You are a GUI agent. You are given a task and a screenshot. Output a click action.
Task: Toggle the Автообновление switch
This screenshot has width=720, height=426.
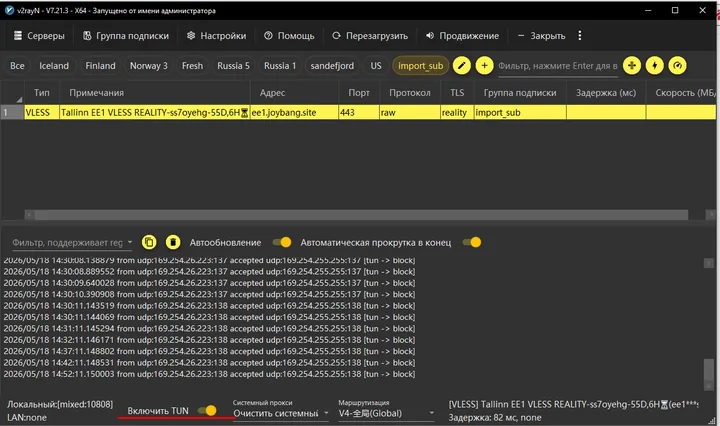(281, 242)
